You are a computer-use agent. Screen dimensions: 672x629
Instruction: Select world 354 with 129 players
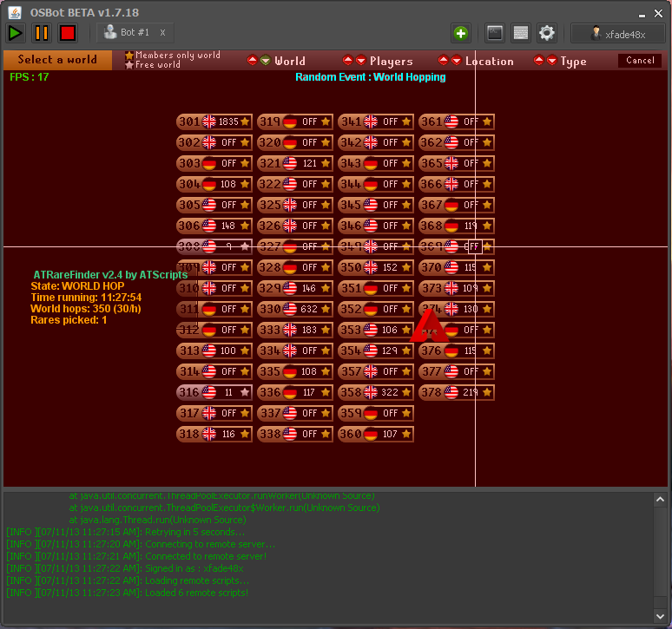point(376,351)
